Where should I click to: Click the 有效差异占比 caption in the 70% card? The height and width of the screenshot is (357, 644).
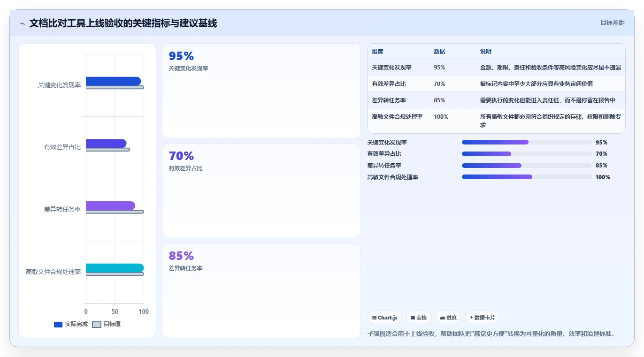185,168
